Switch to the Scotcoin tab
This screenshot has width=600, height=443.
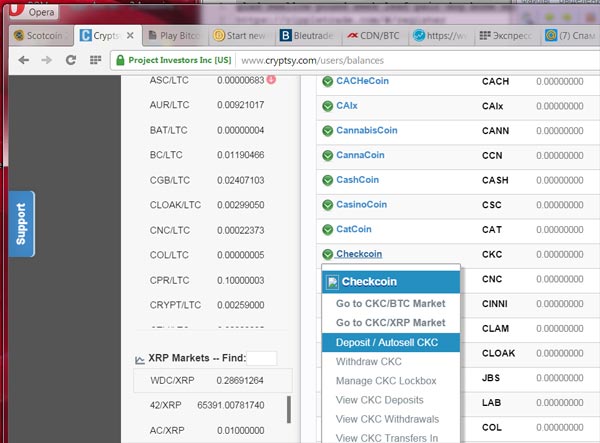pyautogui.click(x=41, y=36)
